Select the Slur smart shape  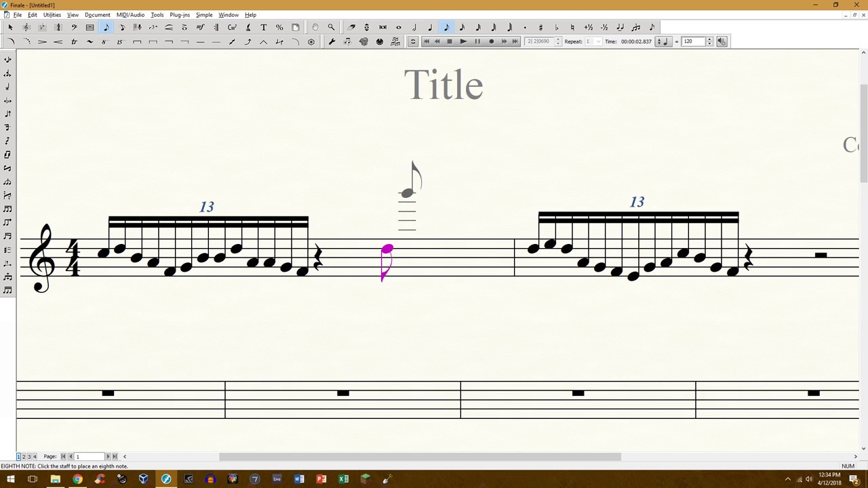click(10, 41)
